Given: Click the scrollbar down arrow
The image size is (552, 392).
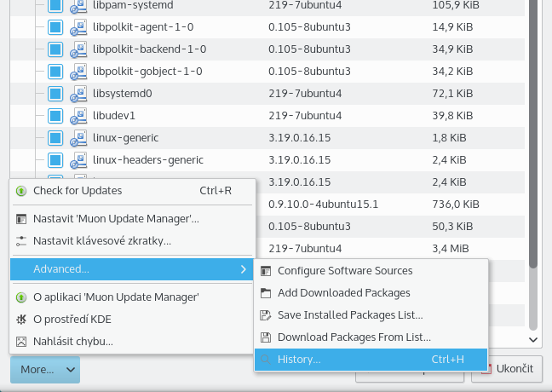Looking at the screenshot, I should click(533, 340).
